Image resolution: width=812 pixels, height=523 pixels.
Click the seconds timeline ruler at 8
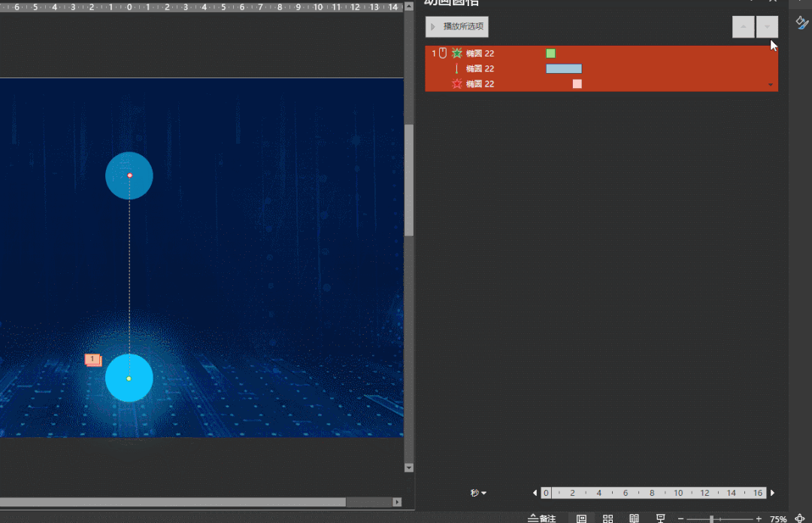click(x=652, y=493)
